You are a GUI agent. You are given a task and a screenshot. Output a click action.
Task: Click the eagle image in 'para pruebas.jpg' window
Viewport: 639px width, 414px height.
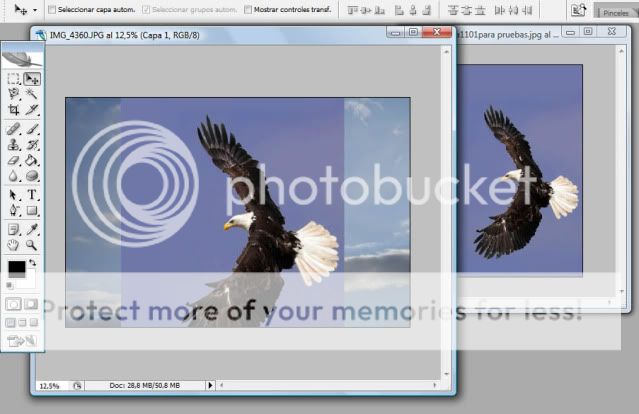520,170
